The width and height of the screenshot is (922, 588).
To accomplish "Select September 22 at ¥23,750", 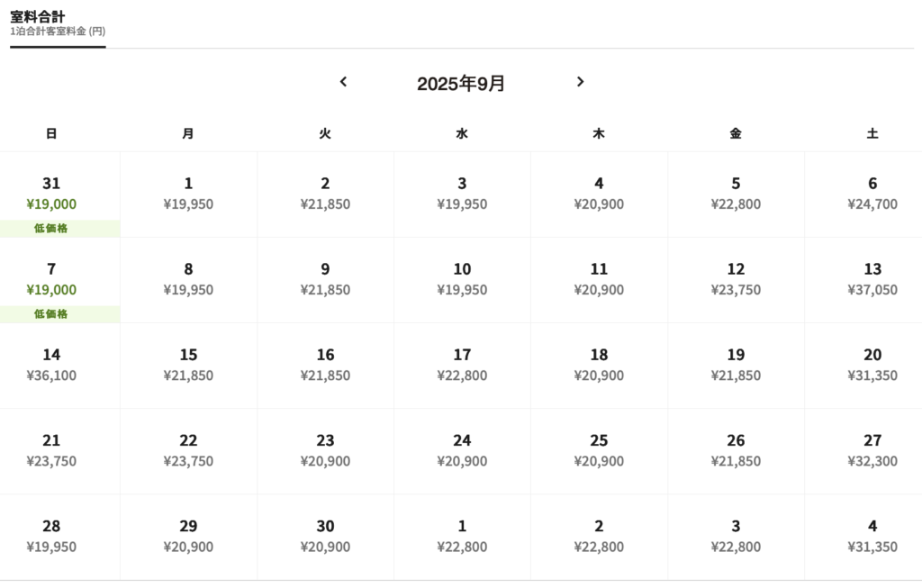I will tap(188, 452).
